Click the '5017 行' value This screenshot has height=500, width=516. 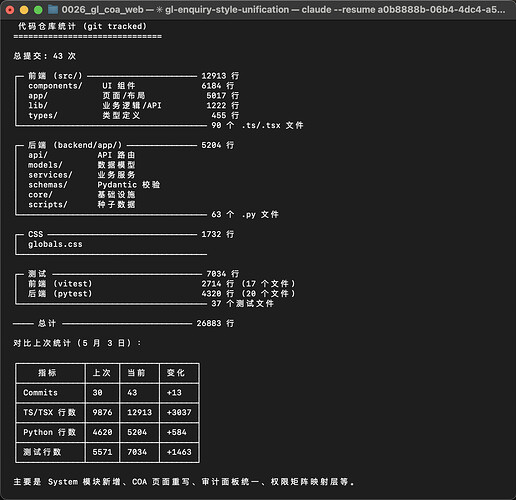point(223,96)
